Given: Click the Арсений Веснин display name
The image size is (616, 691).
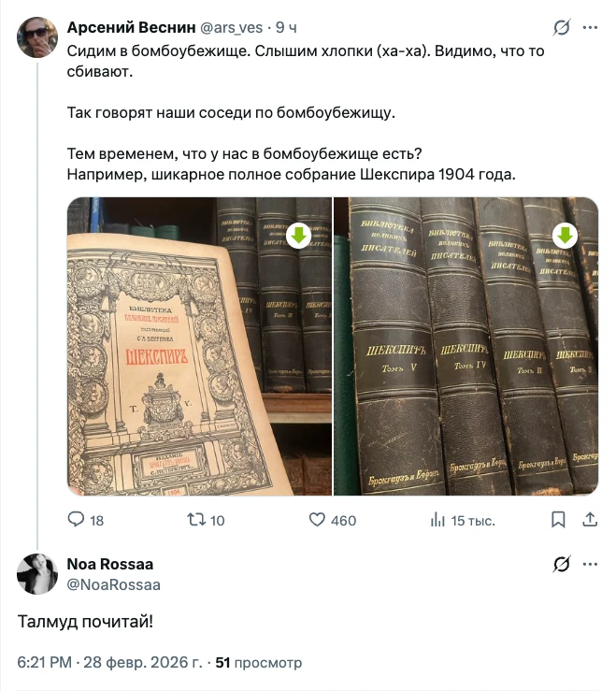Looking at the screenshot, I should pyautogui.click(x=131, y=27).
